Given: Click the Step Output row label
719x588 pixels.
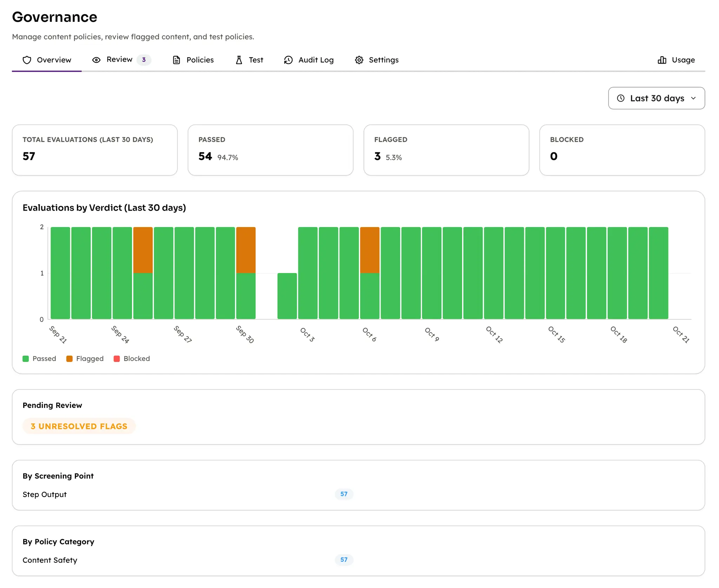Looking at the screenshot, I should [45, 494].
